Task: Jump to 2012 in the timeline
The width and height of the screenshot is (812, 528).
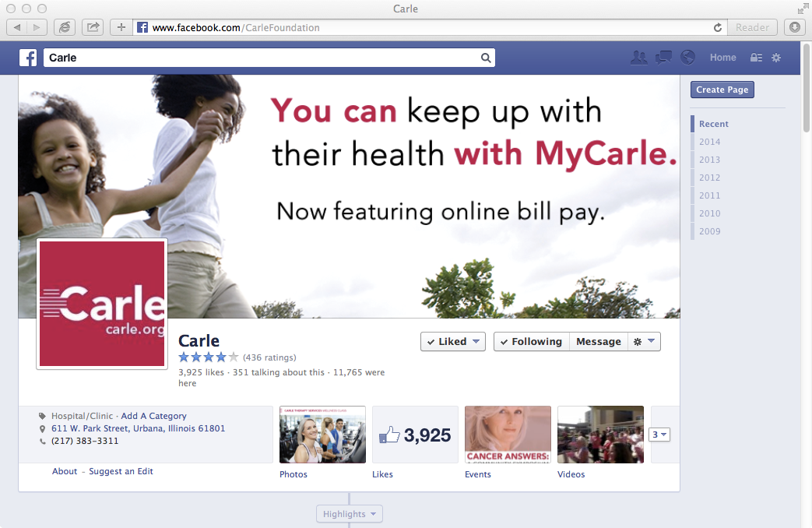Action: pyautogui.click(x=709, y=178)
